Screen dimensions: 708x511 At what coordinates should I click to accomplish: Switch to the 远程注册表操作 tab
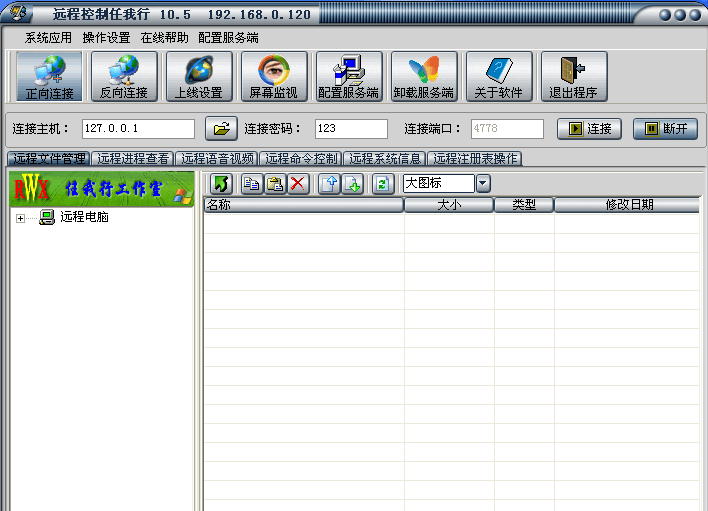[x=475, y=158]
